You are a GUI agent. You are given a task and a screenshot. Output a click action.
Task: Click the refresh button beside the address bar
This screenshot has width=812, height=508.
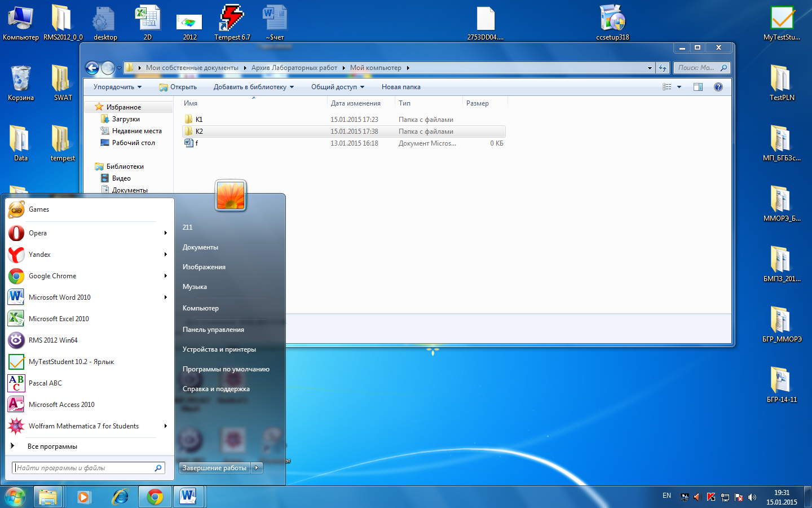point(663,68)
